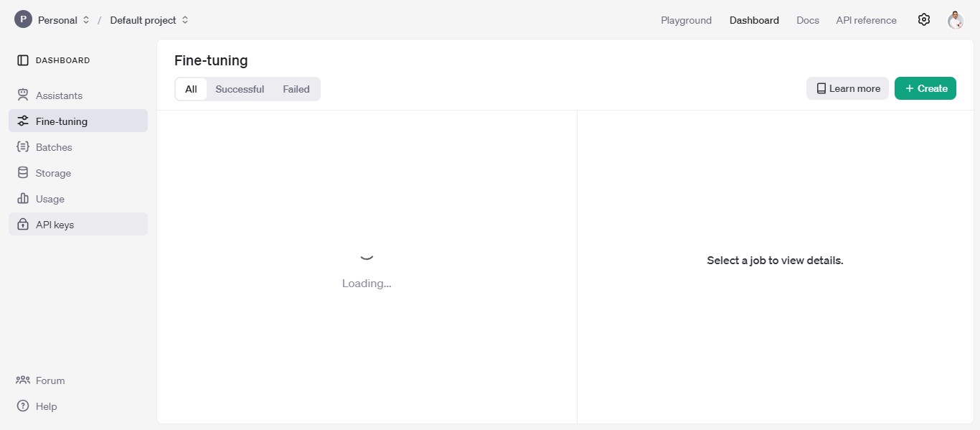Filter jobs by Successful tab

pyautogui.click(x=240, y=89)
